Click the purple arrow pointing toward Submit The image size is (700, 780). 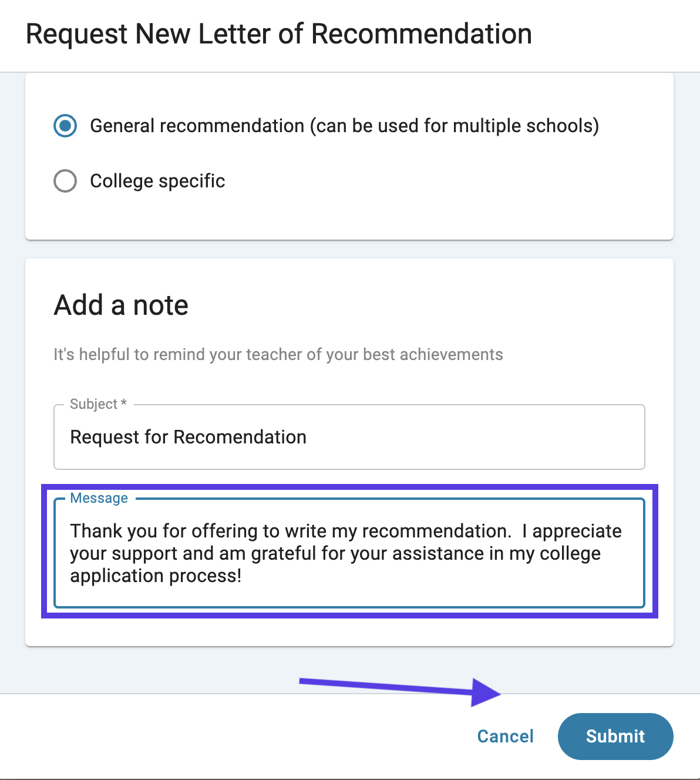click(400, 691)
